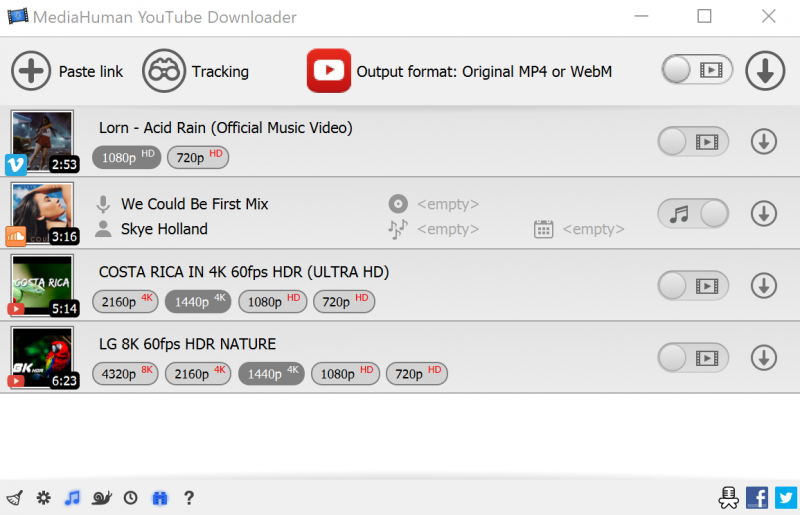This screenshot has height=515, width=800.
Task: Open Tracking with the binoculars icon
Action: (163, 71)
